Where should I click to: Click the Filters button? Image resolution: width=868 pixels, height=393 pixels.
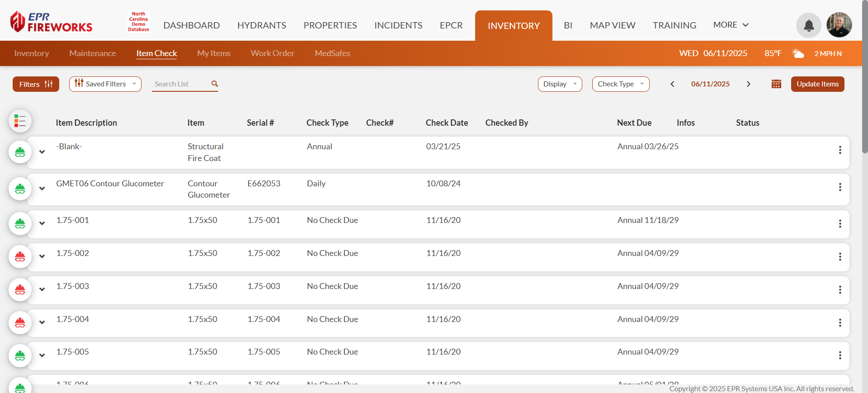pos(36,84)
